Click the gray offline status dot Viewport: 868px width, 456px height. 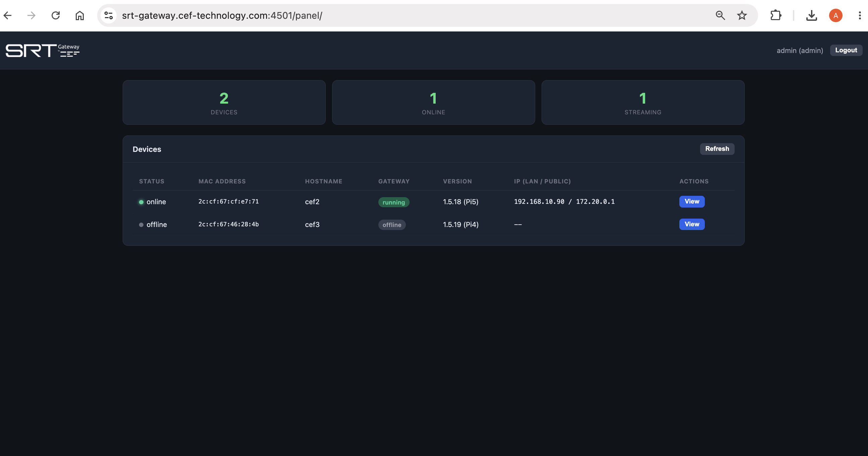141,225
